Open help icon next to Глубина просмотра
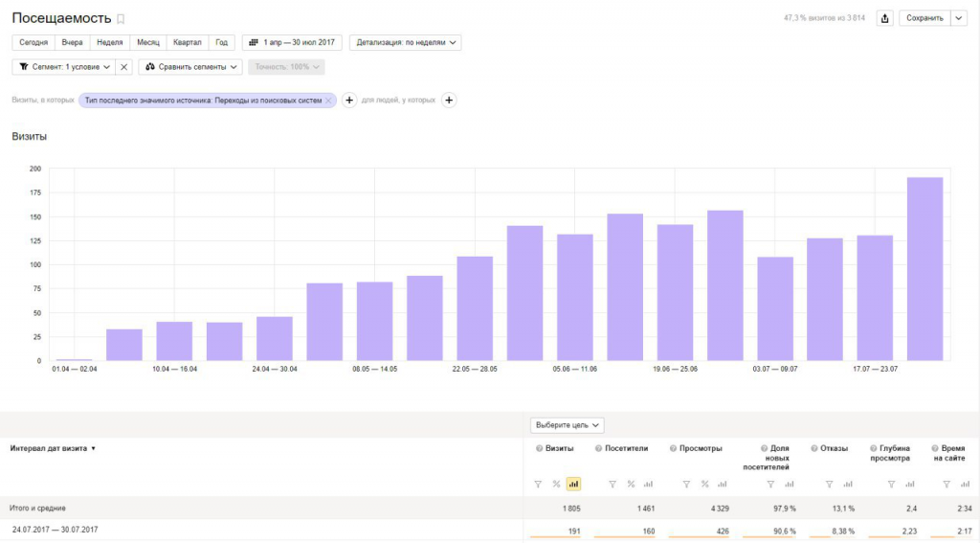This screenshot has height=543, width=980. tap(873, 448)
